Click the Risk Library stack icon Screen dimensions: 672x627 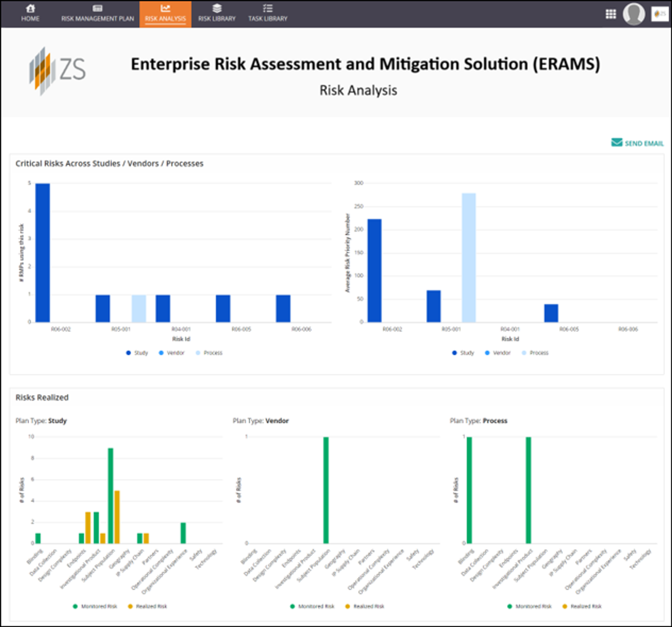point(217,8)
